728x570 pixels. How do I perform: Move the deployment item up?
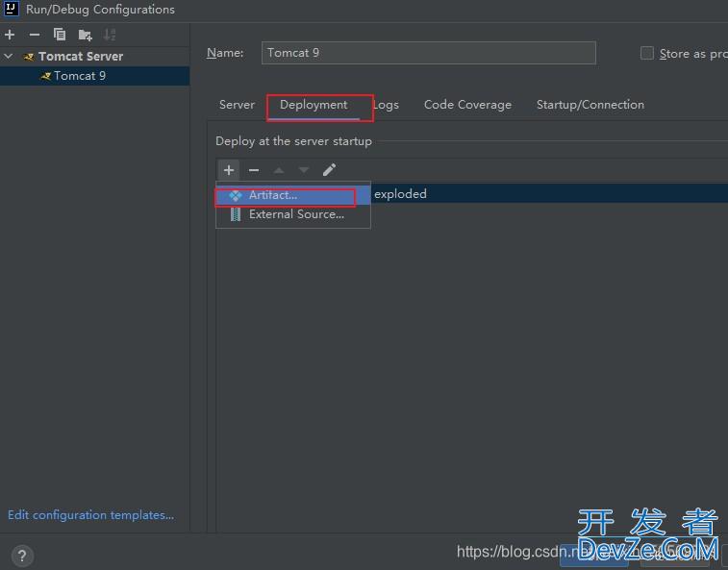tap(279, 170)
